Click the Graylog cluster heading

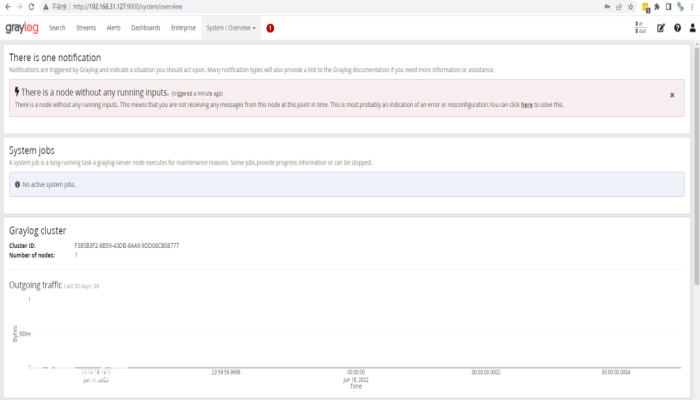coord(38,231)
